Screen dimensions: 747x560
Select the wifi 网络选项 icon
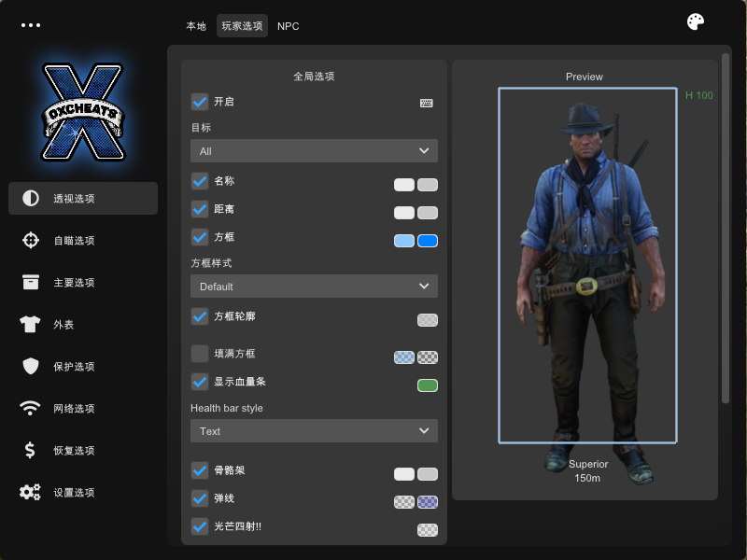(31, 409)
